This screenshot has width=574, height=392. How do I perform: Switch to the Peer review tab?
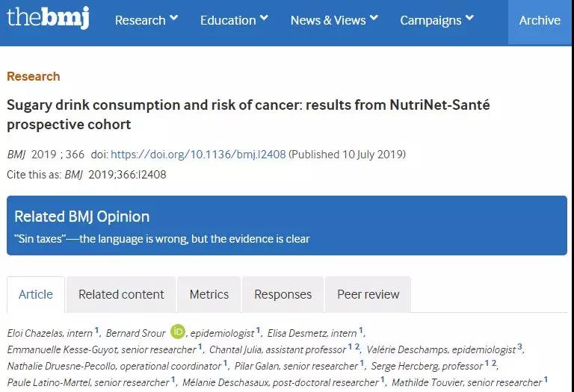point(368,294)
